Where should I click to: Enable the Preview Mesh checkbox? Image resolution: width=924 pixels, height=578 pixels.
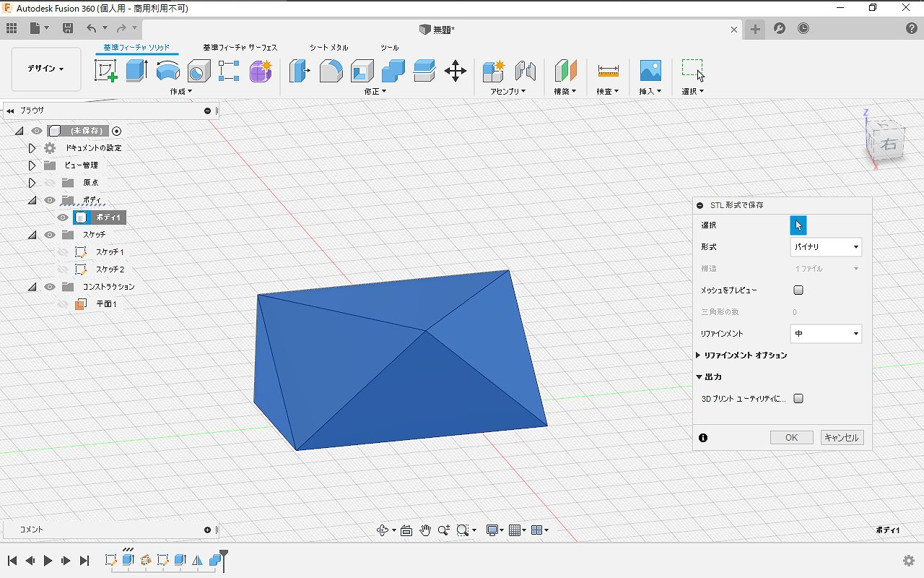click(x=798, y=290)
